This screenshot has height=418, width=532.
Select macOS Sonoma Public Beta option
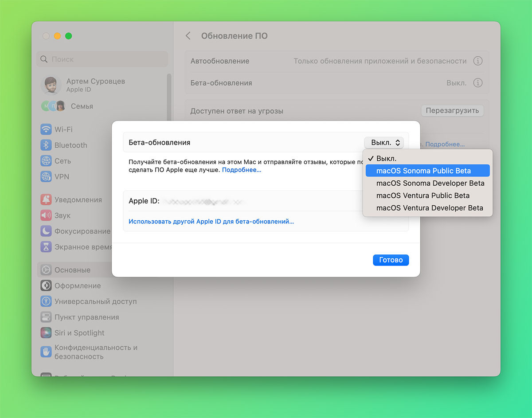tap(427, 171)
